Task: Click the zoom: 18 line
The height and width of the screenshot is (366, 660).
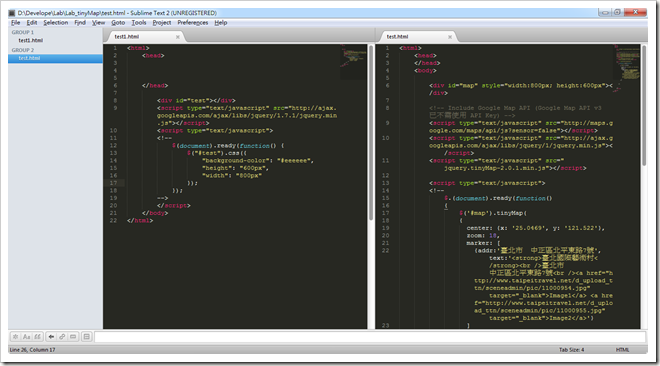Action: [x=483, y=236]
